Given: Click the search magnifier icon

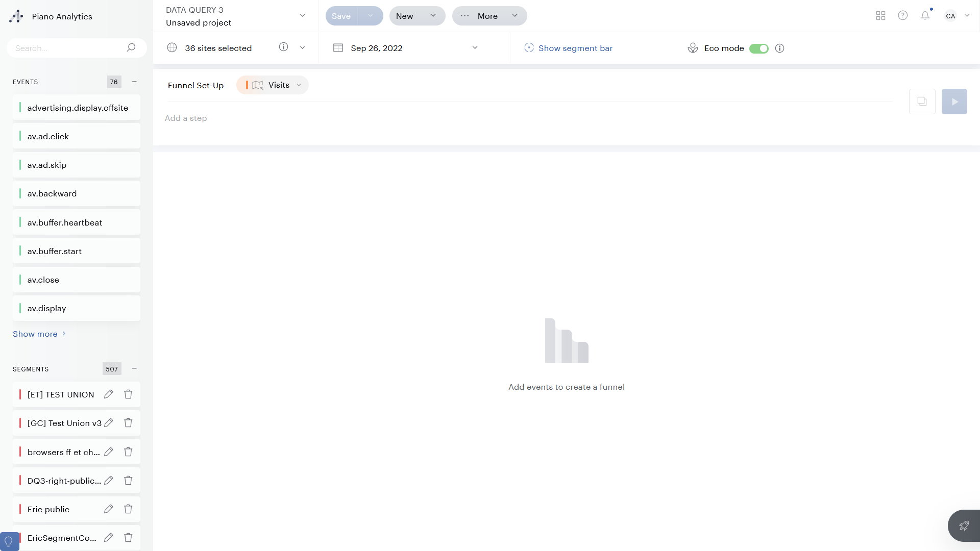Looking at the screenshot, I should tap(131, 47).
